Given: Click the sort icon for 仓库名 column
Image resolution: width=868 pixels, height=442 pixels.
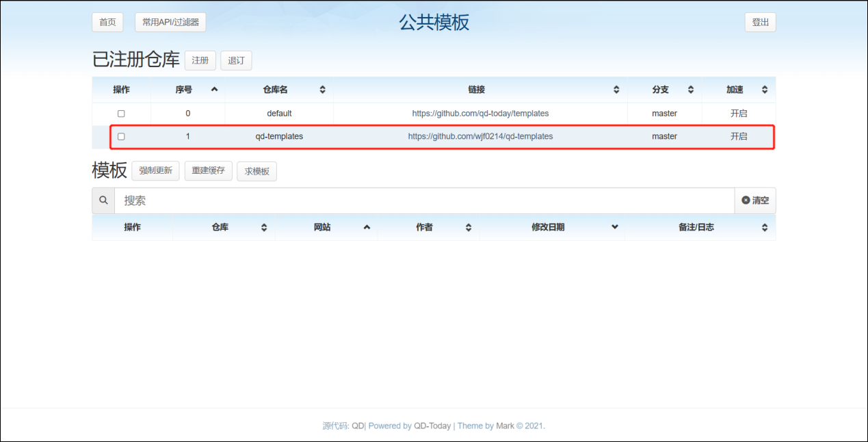Looking at the screenshot, I should coord(323,90).
